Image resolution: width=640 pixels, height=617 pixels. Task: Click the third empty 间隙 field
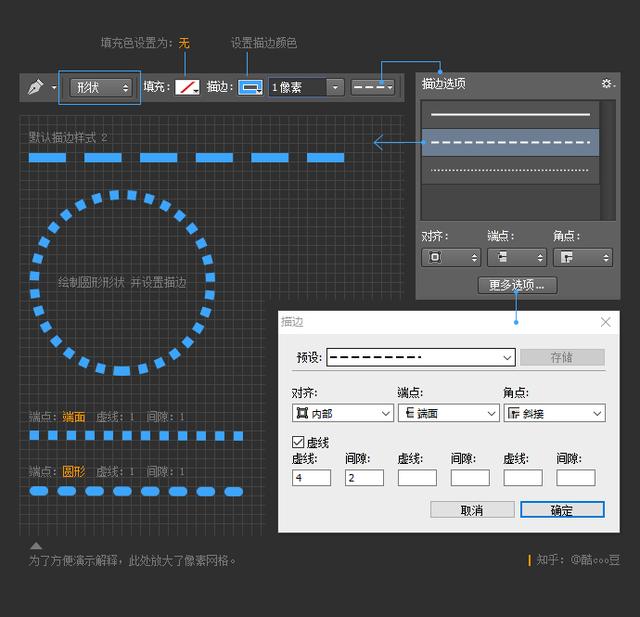pos(576,477)
